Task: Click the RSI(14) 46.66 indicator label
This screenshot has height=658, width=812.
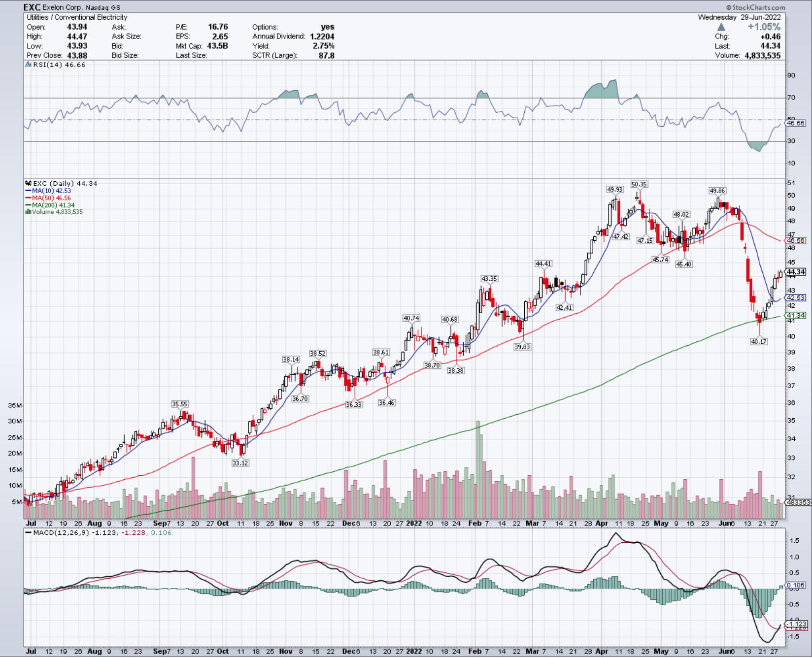Action: click(55, 65)
